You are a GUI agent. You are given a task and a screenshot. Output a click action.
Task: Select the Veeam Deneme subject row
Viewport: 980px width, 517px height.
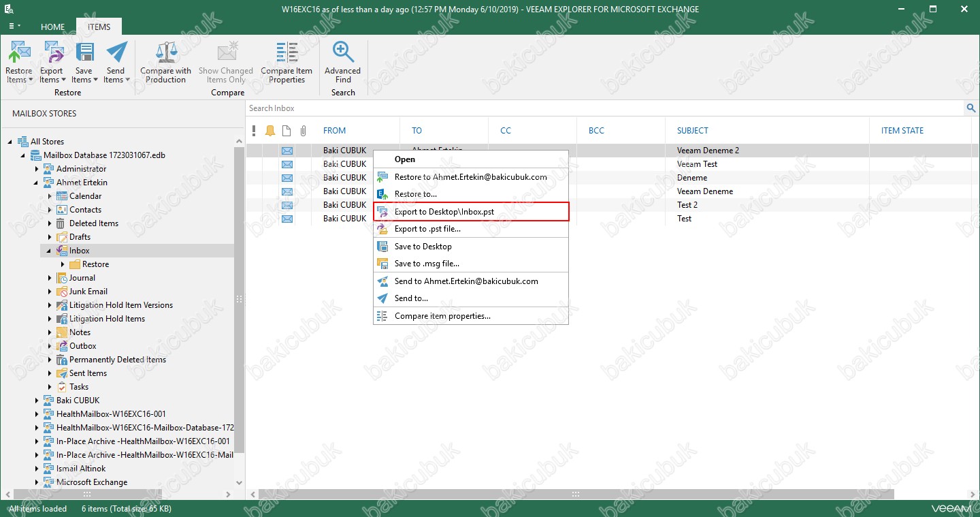609,191
